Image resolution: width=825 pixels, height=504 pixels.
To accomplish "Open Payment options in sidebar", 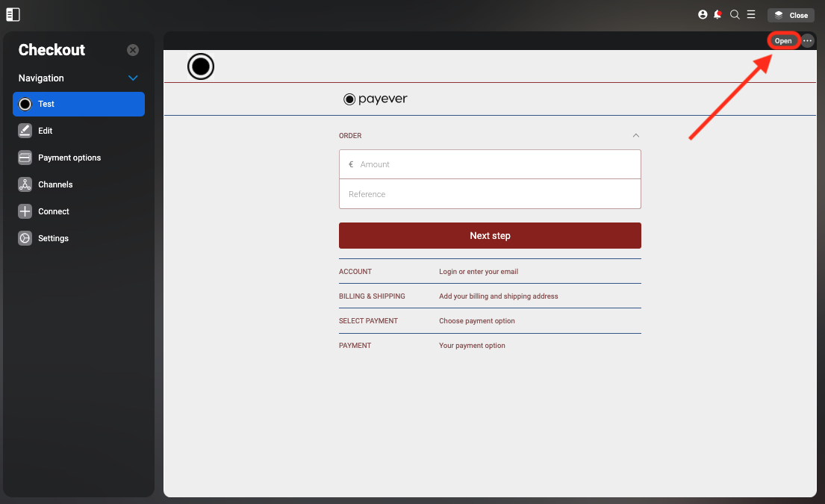I will click(x=78, y=158).
